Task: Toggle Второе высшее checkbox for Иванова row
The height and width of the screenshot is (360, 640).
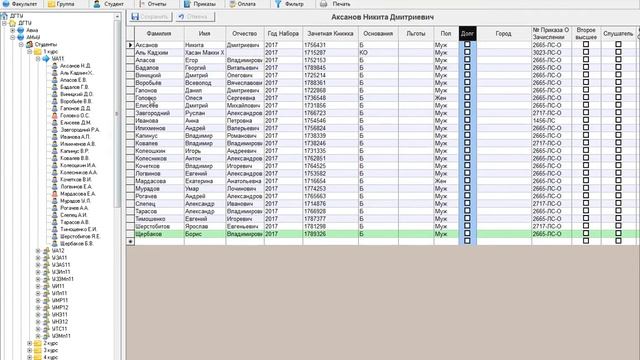Action: pos(586,120)
